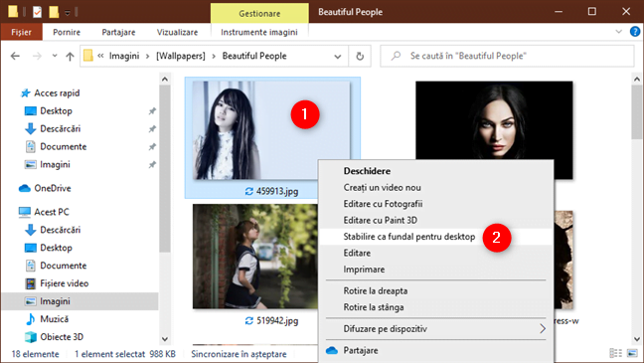644x363 pixels.
Task: Click file name 459913.jpg
Action: [x=277, y=191]
